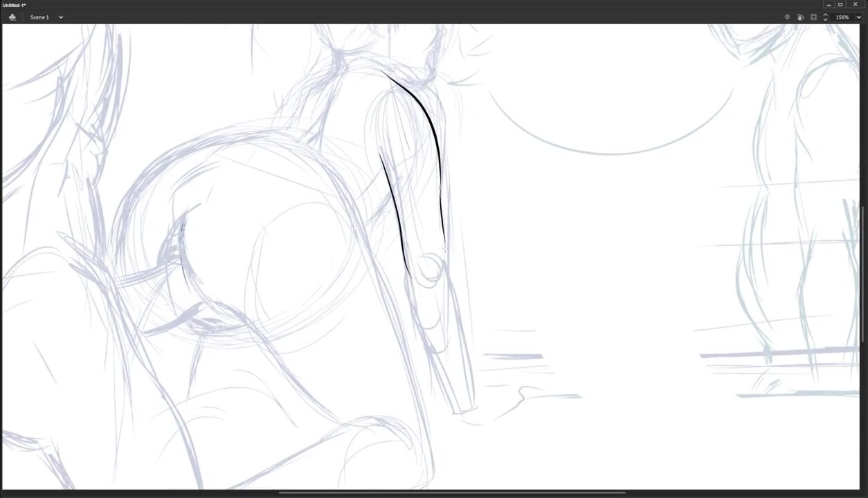Viewport: 868px width, 498px height.
Task: Click the Center Stage icon
Action: pos(787,17)
